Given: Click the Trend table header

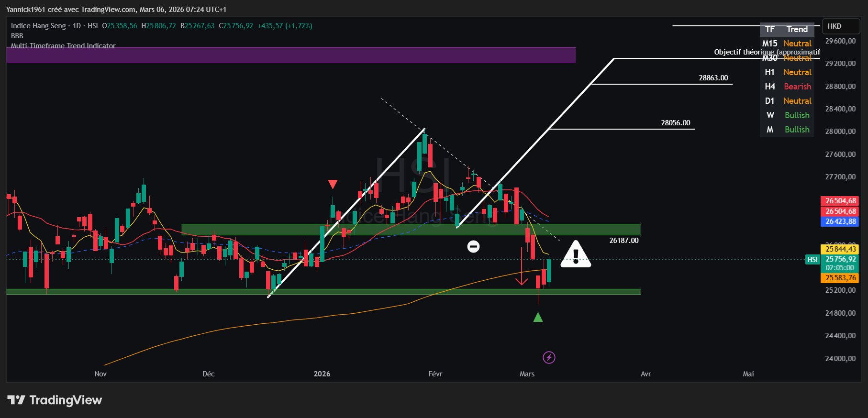Looking at the screenshot, I should coord(797,29).
